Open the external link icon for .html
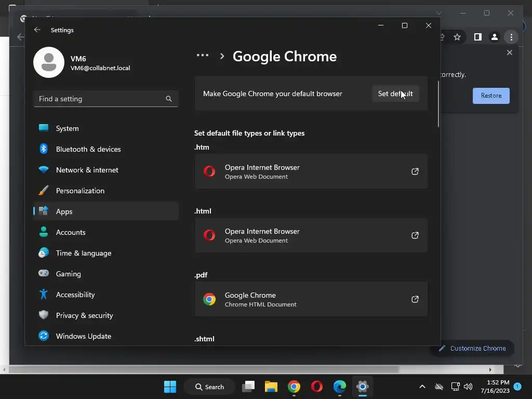Screen dimensions: 532x399 [x=415, y=235]
